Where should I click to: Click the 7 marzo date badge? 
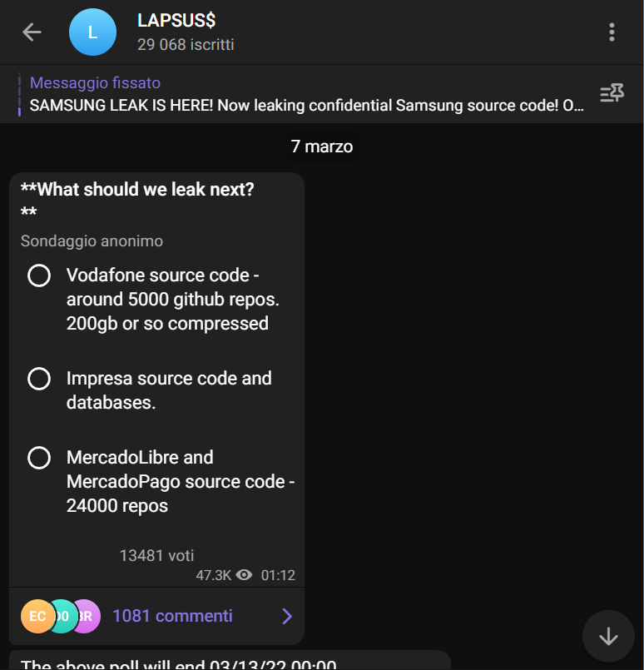pos(322,146)
